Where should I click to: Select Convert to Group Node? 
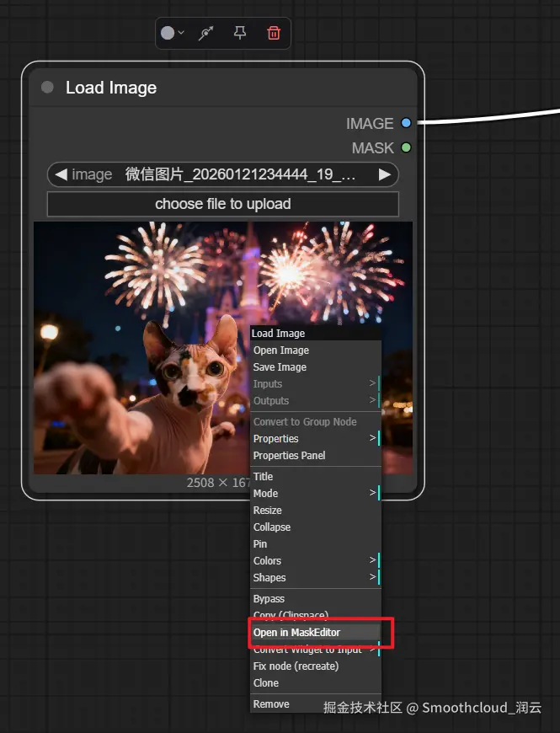pos(316,421)
